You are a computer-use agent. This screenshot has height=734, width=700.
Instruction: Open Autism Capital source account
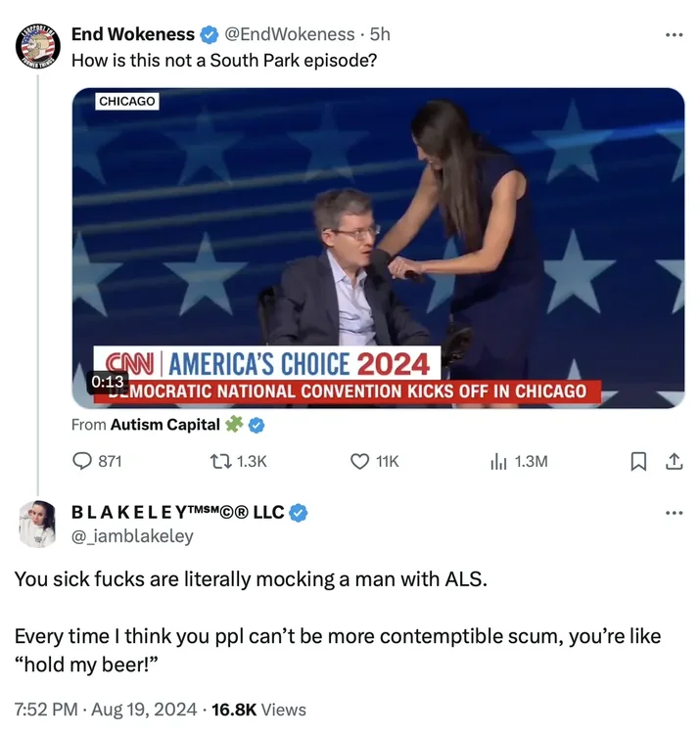(164, 425)
